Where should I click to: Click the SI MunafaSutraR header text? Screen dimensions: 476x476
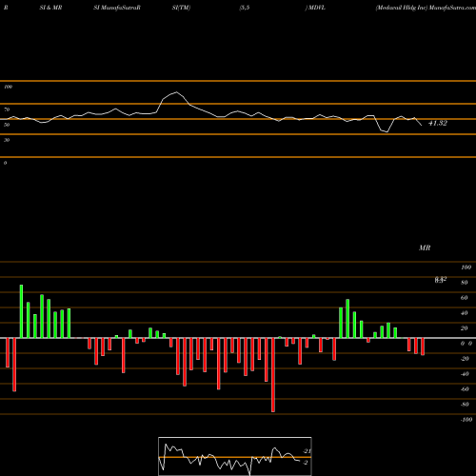[117, 8]
